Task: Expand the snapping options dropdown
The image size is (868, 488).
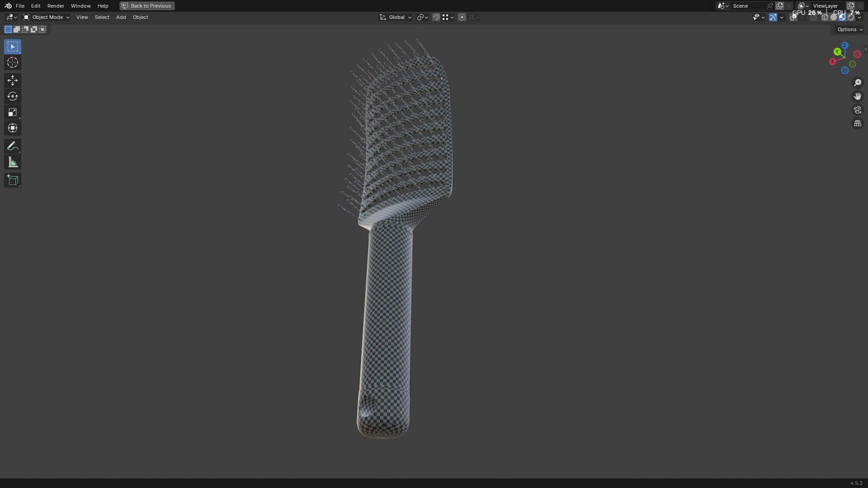Action: click(448, 17)
